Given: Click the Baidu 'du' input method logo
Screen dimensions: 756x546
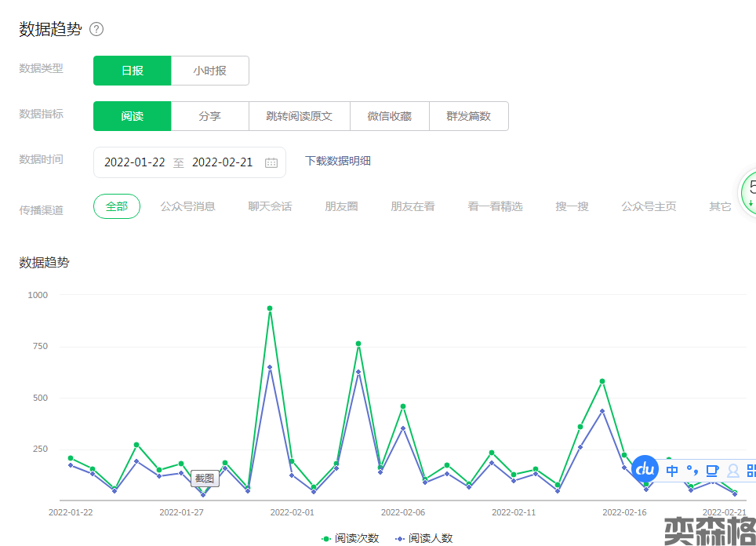Looking at the screenshot, I should click(x=645, y=469).
